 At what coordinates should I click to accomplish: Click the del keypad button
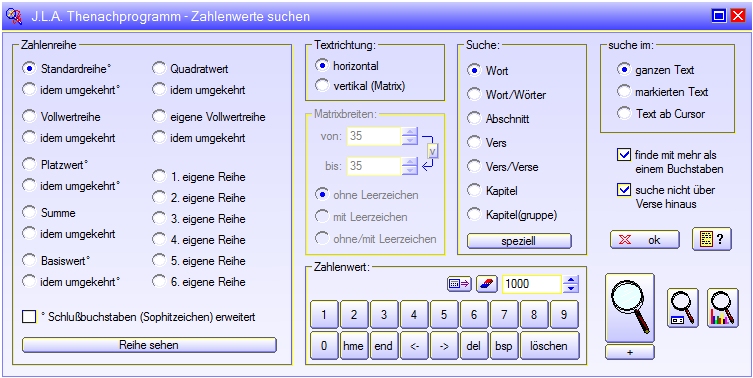coord(474,345)
